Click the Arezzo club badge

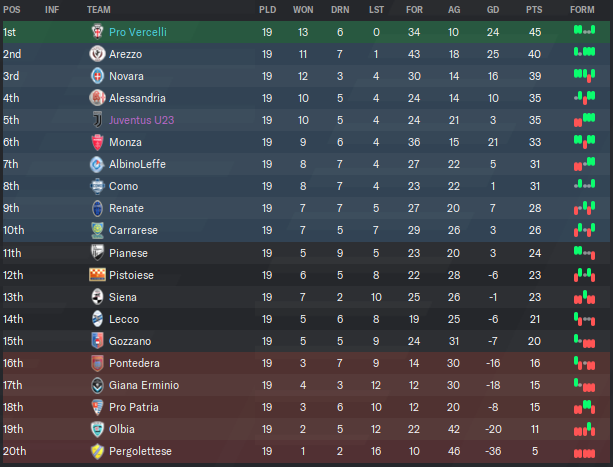(97, 54)
